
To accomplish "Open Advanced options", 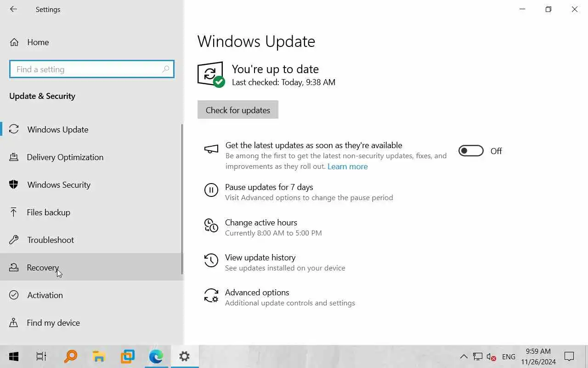I will click(x=257, y=293).
